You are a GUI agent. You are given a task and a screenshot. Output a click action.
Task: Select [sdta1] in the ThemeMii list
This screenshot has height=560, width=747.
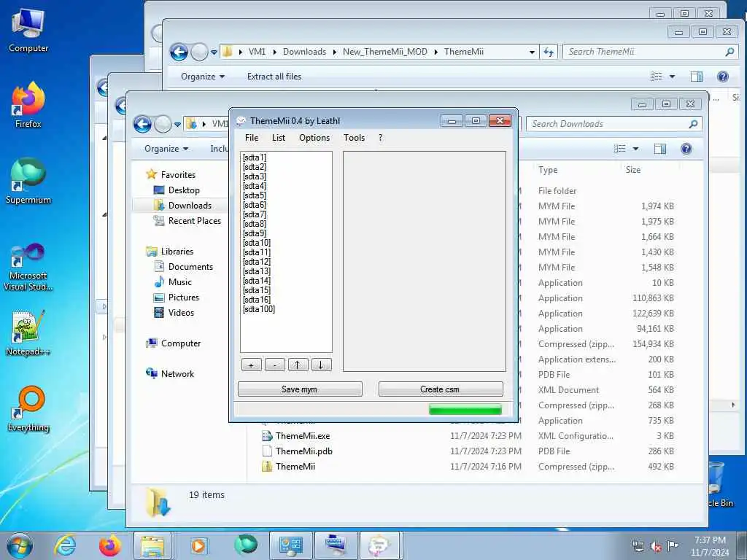[255, 157]
